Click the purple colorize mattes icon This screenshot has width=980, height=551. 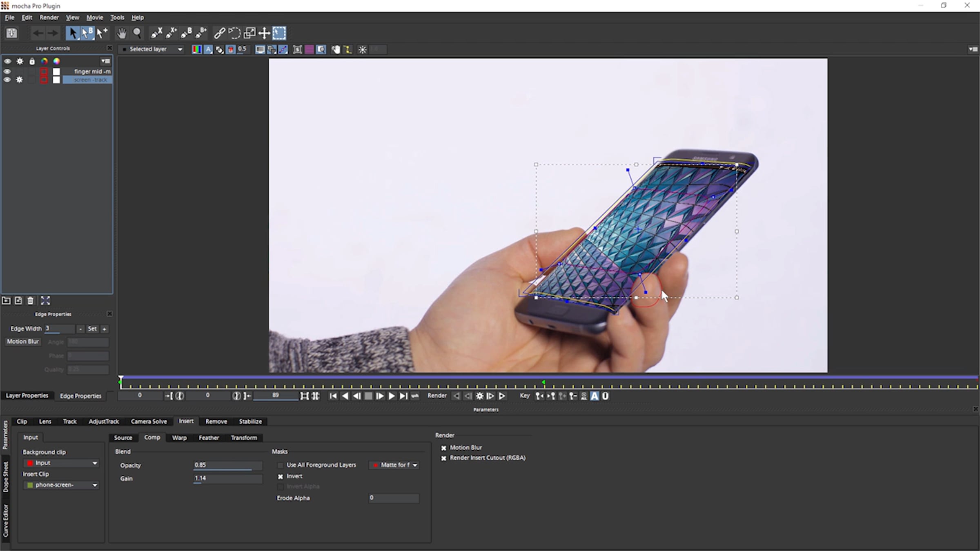pyautogui.click(x=310, y=49)
